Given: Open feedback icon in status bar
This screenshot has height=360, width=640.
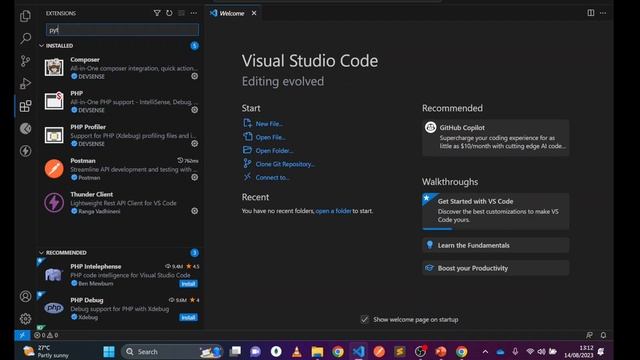Looking at the screenshot, I should pos(589,335).
